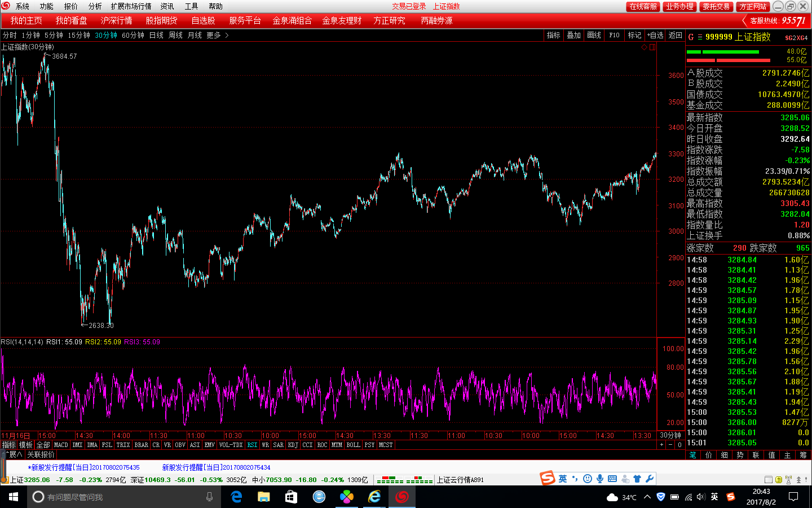Select the KDJ indicator
The height and width of the screenshot is (508, 812).
[x=293, y=445]
